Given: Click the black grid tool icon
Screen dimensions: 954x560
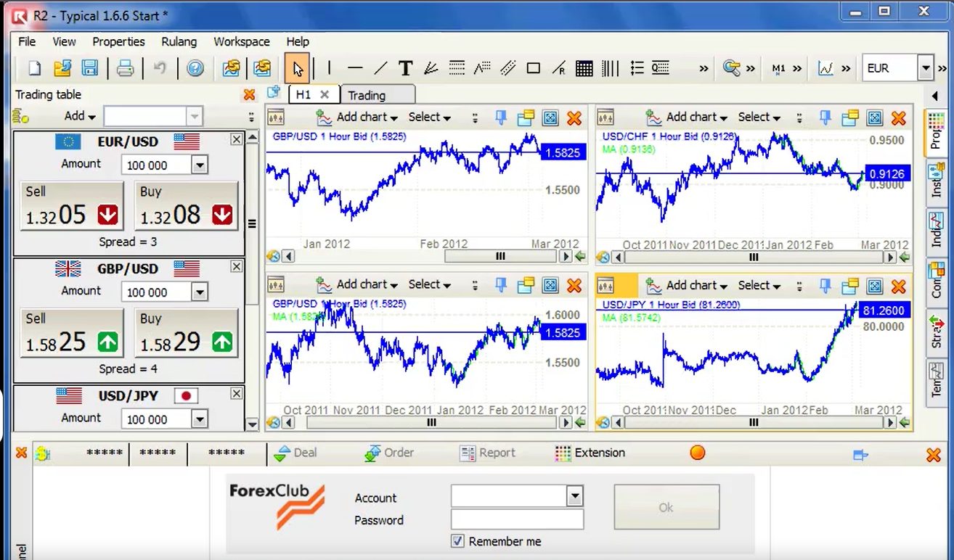Looking at the screenshot, I should (584, 68).
